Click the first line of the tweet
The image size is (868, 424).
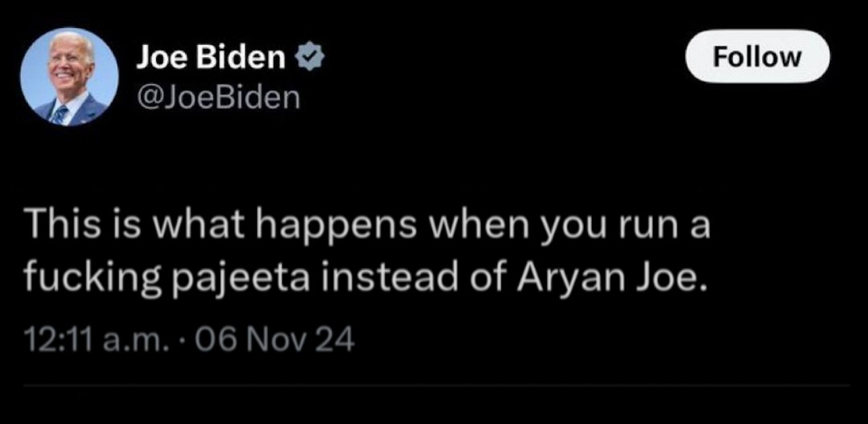tap(366, 226)
